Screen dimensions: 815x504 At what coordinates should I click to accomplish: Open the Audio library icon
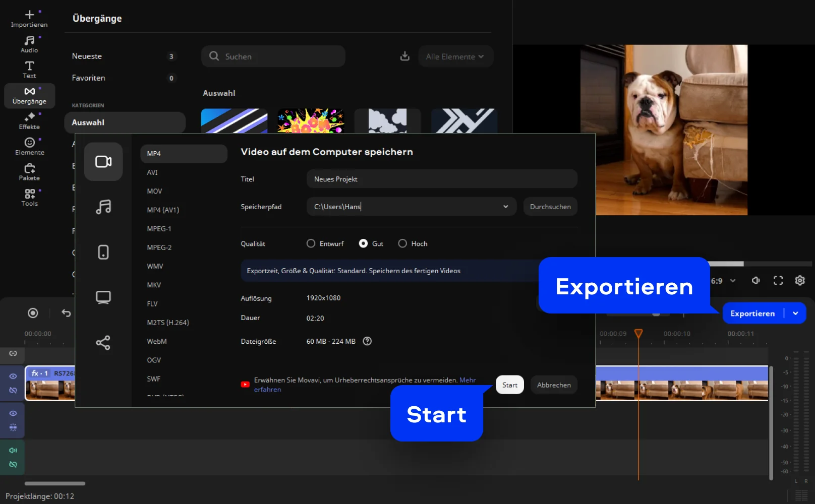tap(29, 44)
